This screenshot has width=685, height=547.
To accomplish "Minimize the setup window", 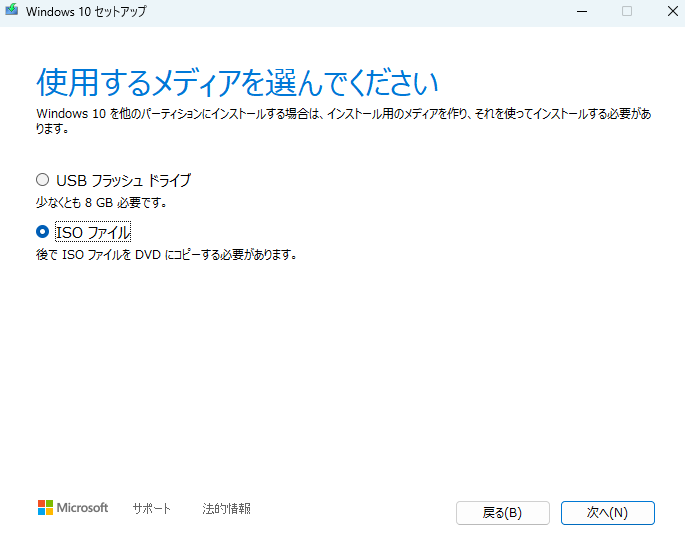I will pyautogui.click(x=582, y=11).
